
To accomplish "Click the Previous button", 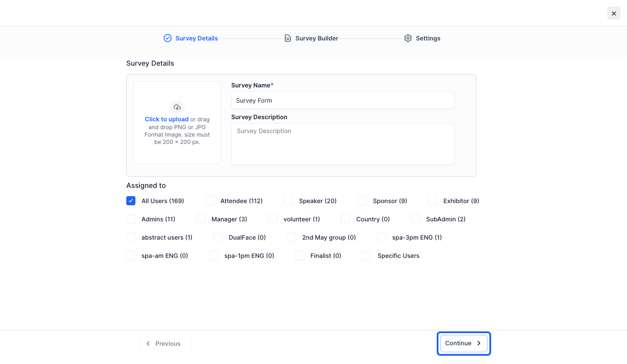I will click(x=165, y=344).
